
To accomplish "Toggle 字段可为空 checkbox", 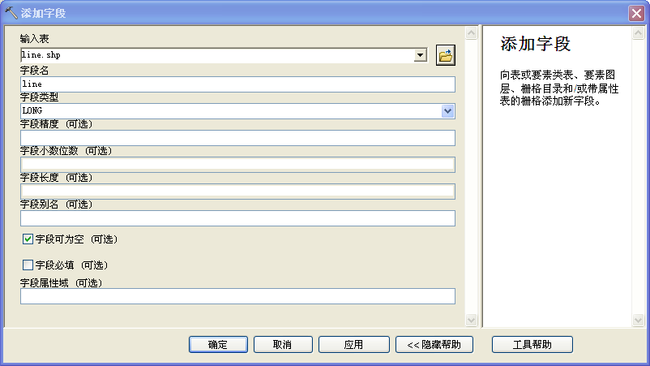I will point(28,239).
